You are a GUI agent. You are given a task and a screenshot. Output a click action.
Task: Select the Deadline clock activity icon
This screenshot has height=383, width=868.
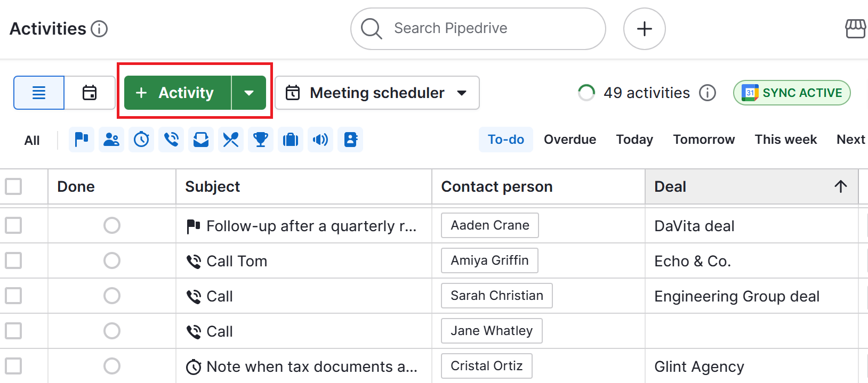click(141, 140)
